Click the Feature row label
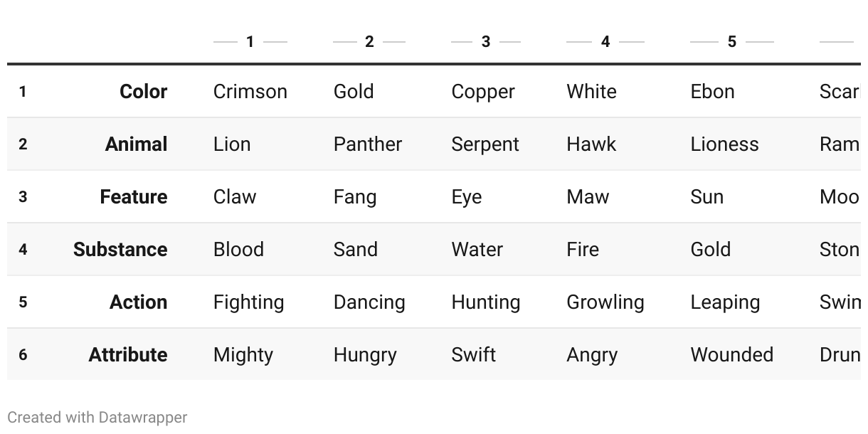Viewport: 868px width, 434px height. click(133, 196)
